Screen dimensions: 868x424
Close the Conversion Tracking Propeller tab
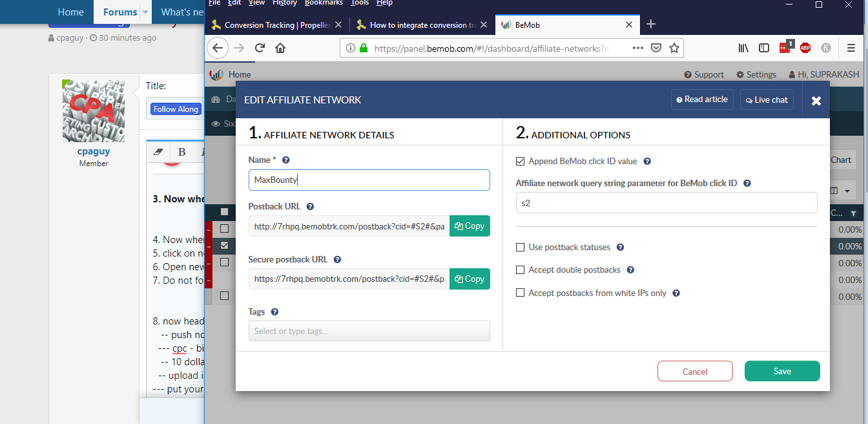339,25
